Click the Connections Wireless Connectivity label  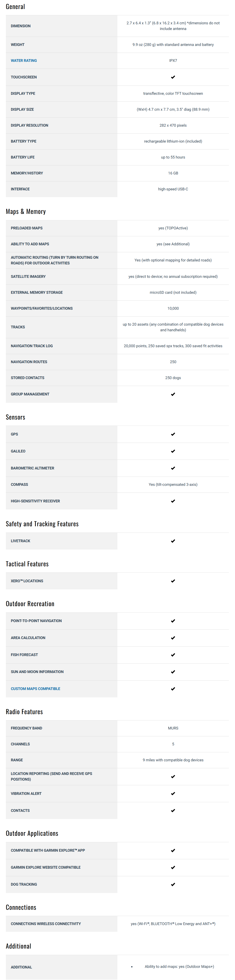46,924
